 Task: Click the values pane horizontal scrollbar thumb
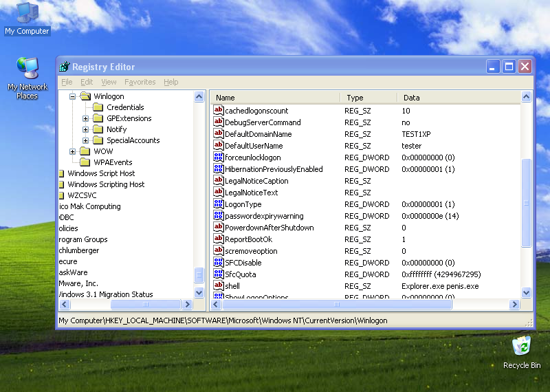point(337,304)
